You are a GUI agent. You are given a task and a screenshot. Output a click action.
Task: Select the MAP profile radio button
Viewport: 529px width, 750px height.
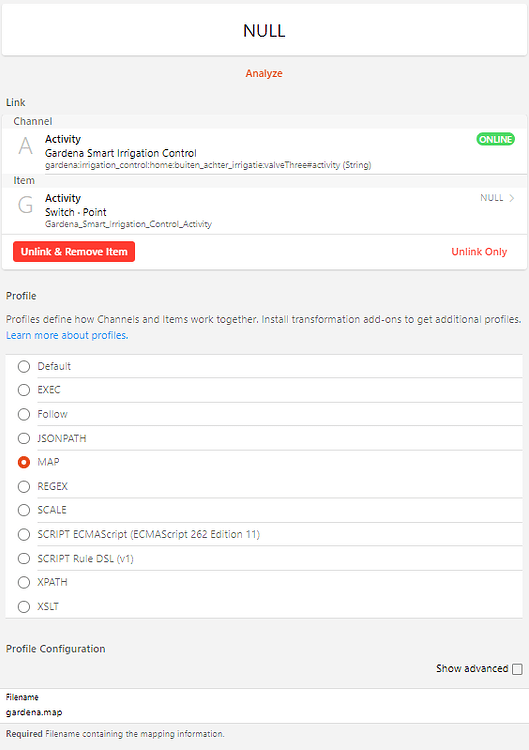coord(24,462)
